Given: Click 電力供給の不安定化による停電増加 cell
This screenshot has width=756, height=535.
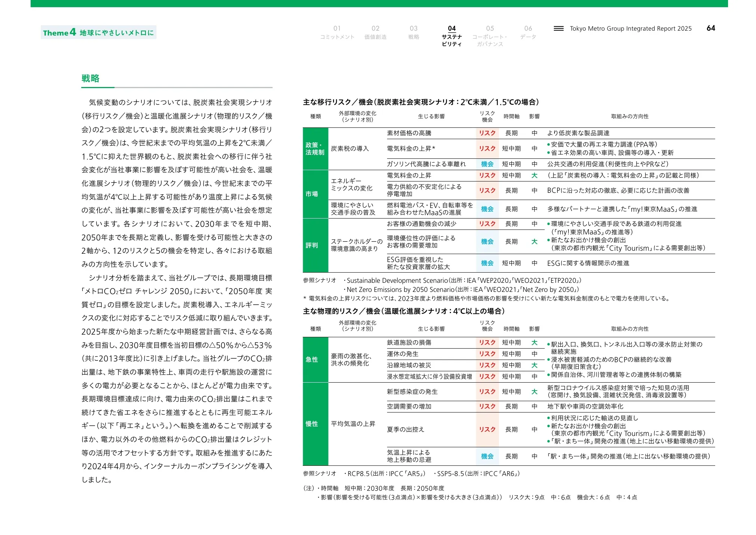Looking at the screenshot, I should point(424,190).
